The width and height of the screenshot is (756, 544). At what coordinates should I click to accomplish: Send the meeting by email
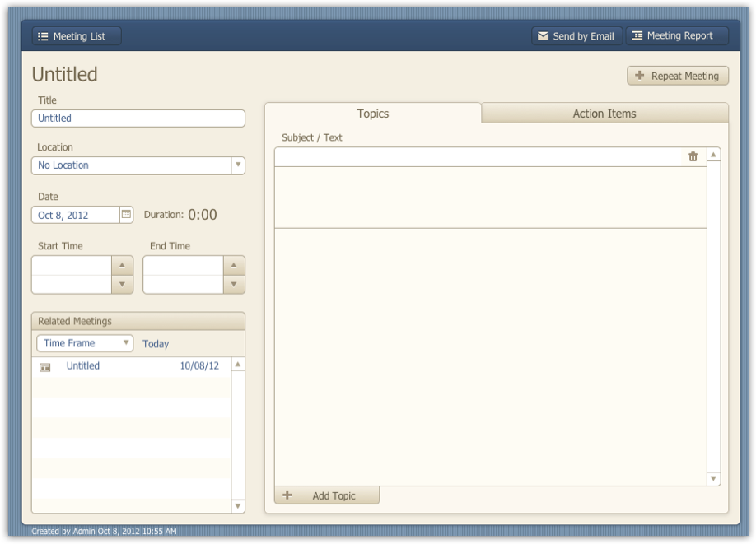tap(576, 35)
